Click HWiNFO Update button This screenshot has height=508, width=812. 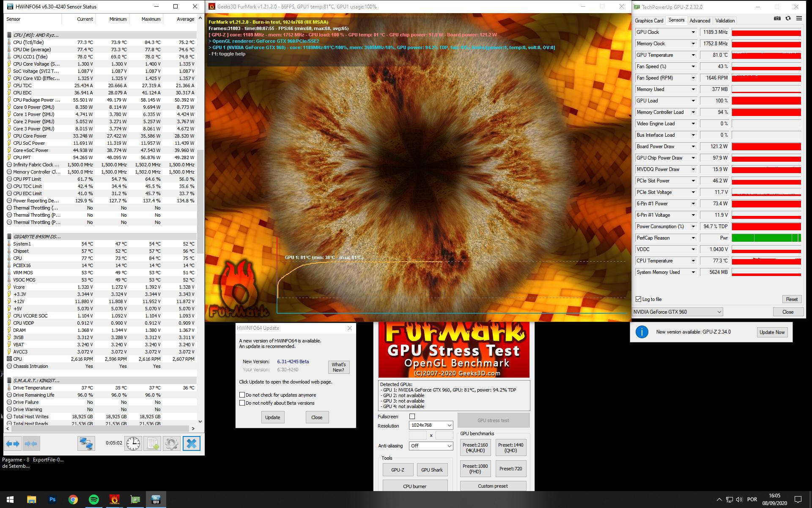(272, 417)
